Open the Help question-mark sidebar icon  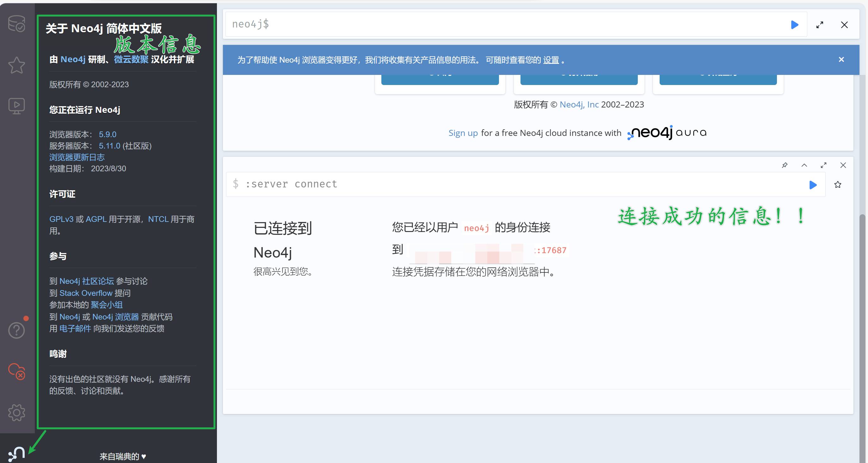(16, 330)
